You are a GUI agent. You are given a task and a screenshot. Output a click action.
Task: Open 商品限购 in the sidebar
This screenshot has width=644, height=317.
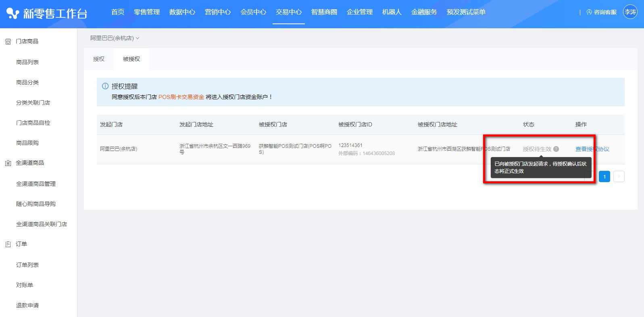coord(27,143)
